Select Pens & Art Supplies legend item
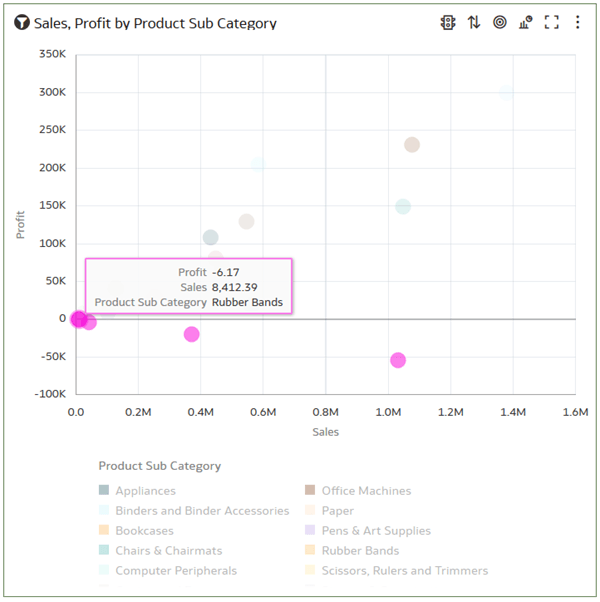This screenshot has width=600, height=602. [x=376, y=531]
